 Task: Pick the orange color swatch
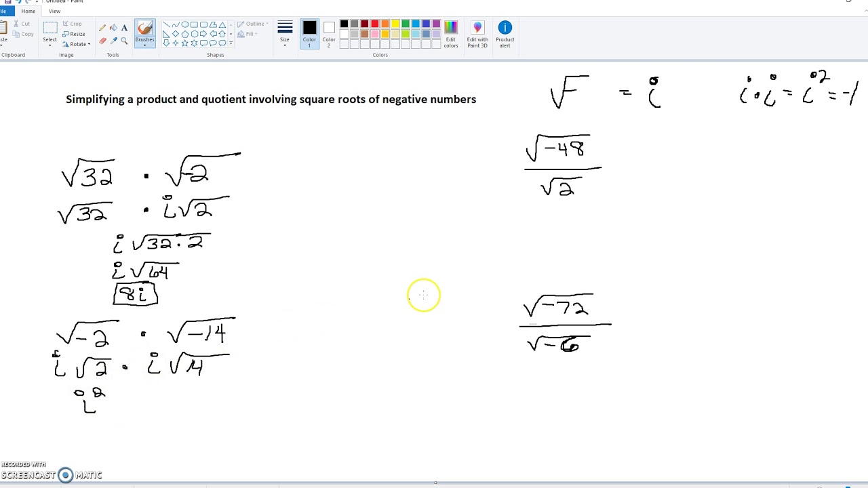pos(385,24)
